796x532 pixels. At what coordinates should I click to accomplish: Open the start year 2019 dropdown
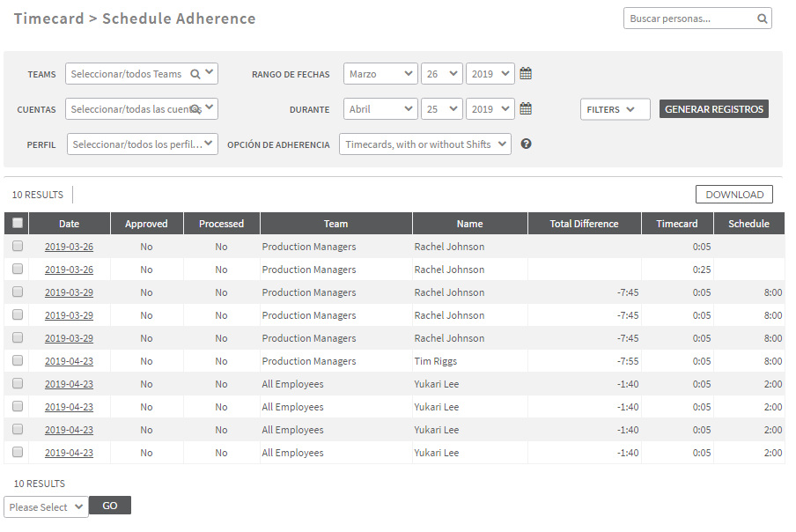coord(490,74)
